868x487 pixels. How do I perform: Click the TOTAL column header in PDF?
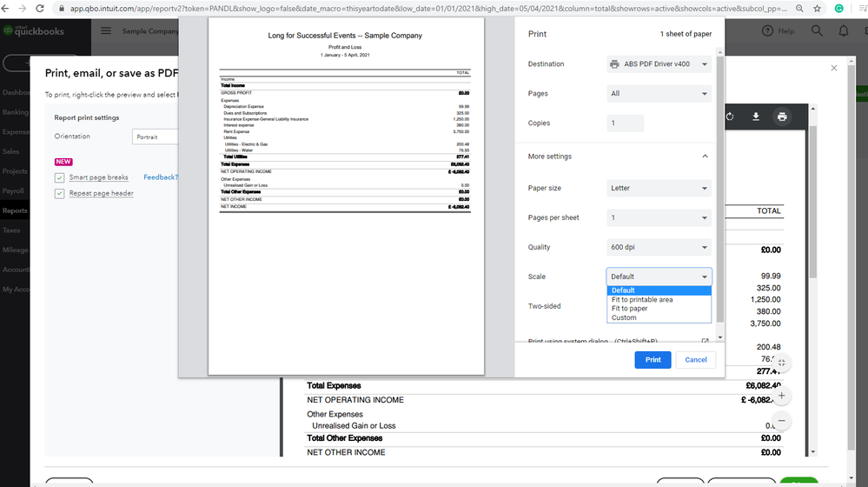(768, 211)
